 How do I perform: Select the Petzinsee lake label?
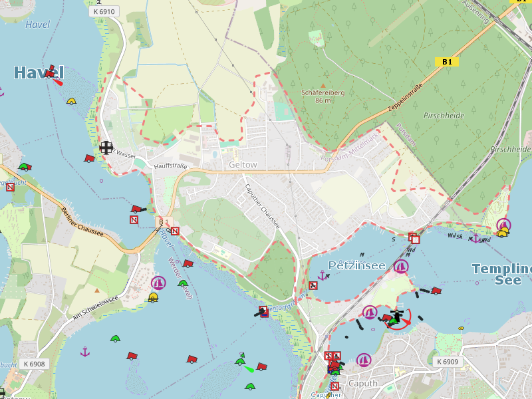[357, 266]
